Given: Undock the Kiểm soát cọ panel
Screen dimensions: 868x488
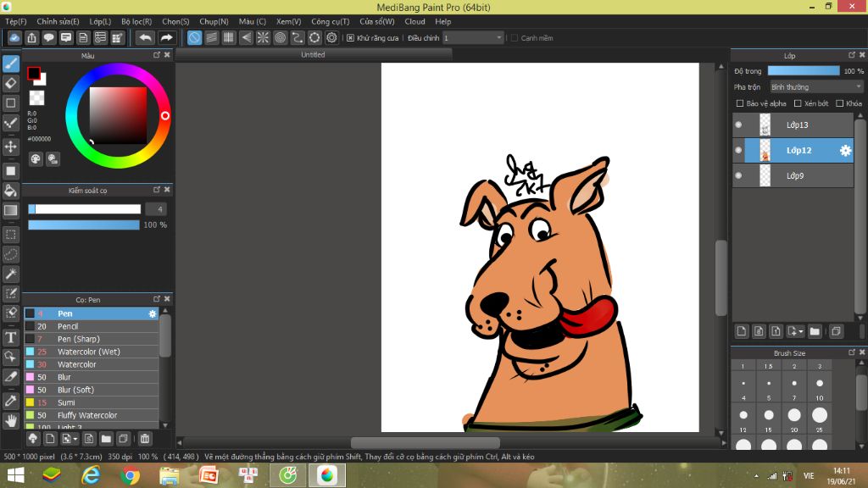Looking at the screenshot, I should click(x=157, y=190).
